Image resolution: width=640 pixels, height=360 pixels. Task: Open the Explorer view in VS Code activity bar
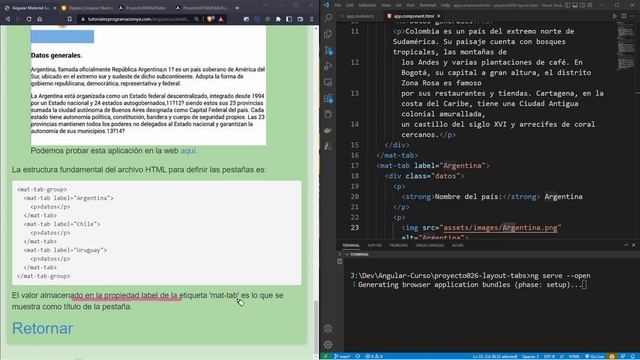click(328, 34)
